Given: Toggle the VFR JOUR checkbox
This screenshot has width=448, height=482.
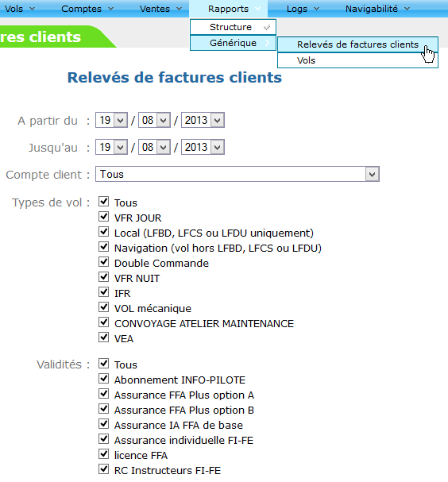Looking at the screenshot, I should pyautogui.click(x=103, y=217).
